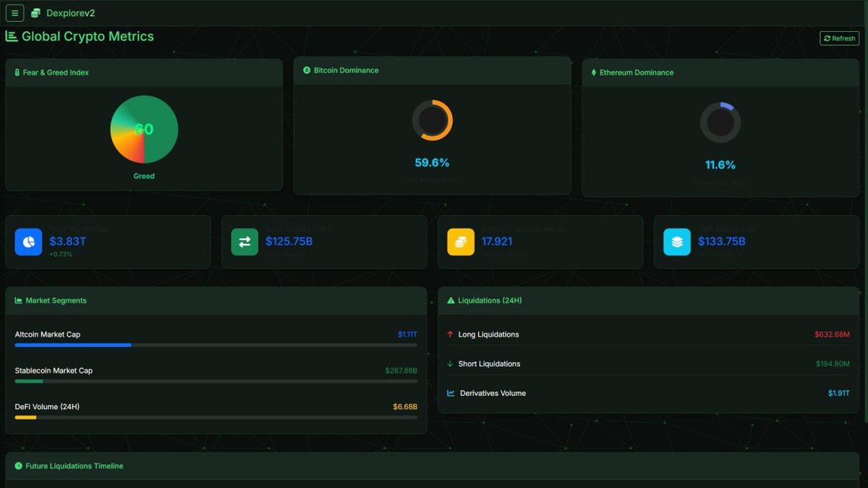Click the Altcoin Market Cap label
The height and width of the screenshot is (488, 868).
tap(48, 335)
